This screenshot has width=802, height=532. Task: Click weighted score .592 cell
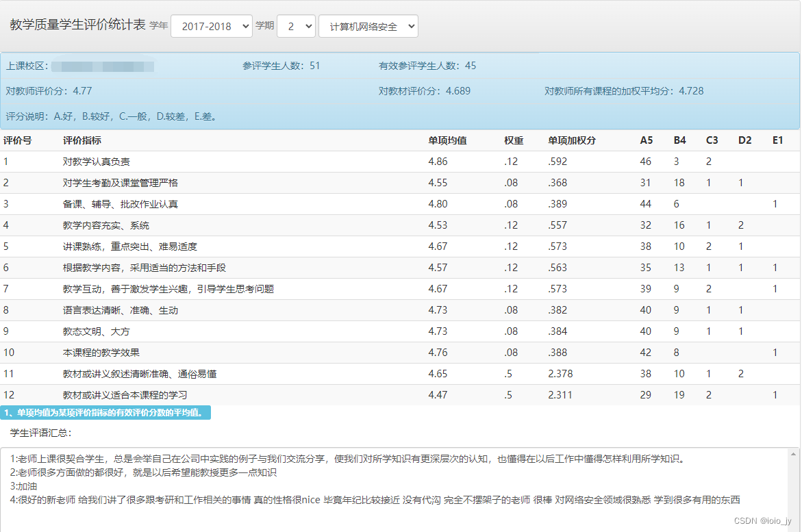pos(557,162)
